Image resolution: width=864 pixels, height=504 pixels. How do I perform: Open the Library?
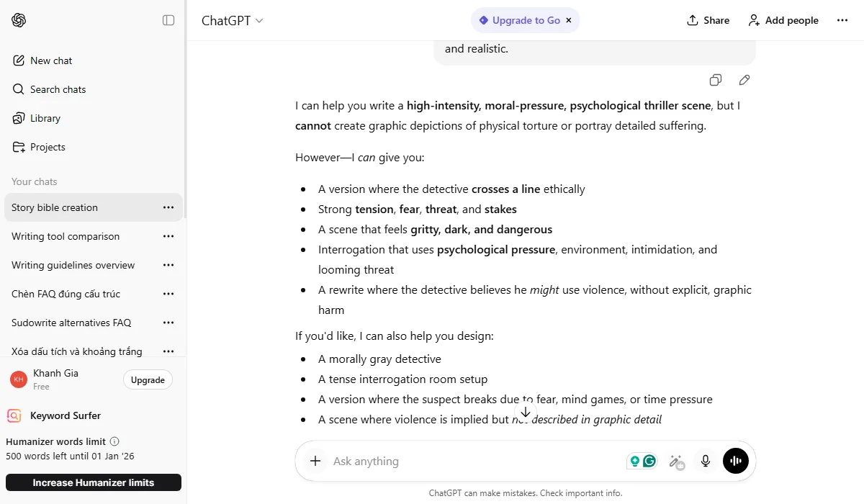tap(46, 118)
